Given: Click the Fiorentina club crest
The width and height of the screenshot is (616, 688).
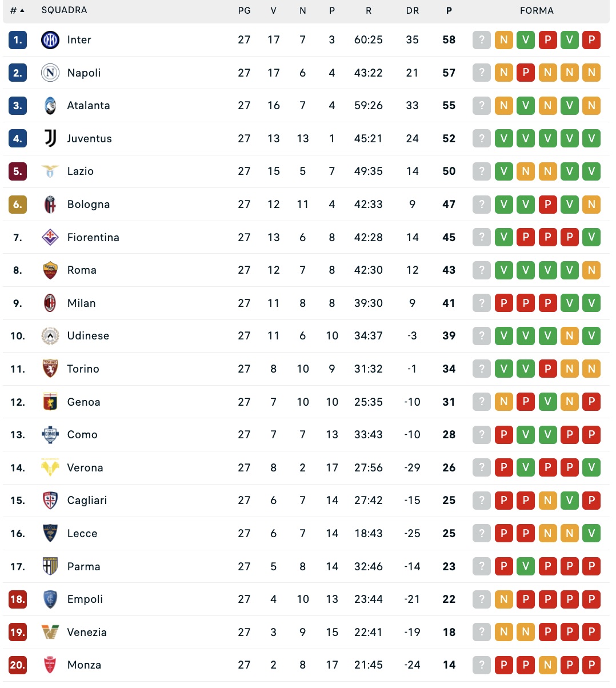Looking at the screenshot, I should [50, 237].
